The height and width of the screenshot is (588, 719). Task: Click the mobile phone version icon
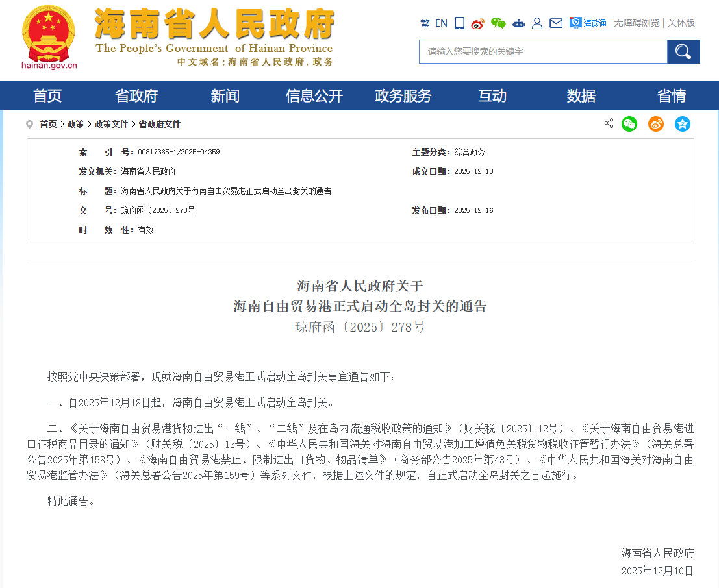point(459,23)
